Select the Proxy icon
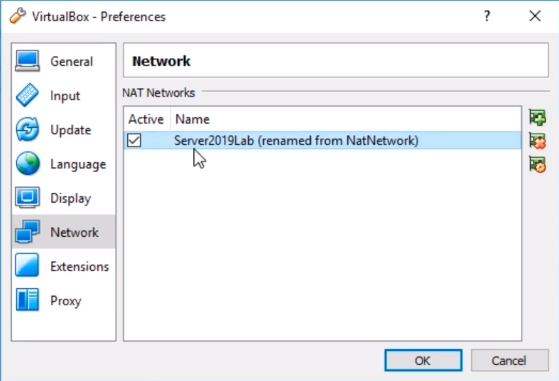The width and height of the screenshot is (559, 381). point(27,299)
